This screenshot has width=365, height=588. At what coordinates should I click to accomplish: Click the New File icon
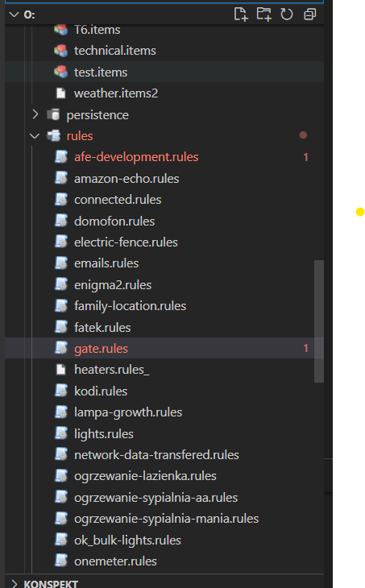pyautogui.click(x=241, y=14)
